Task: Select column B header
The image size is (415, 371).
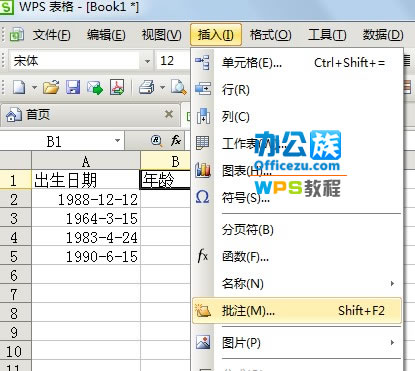Action: point(166,161)
